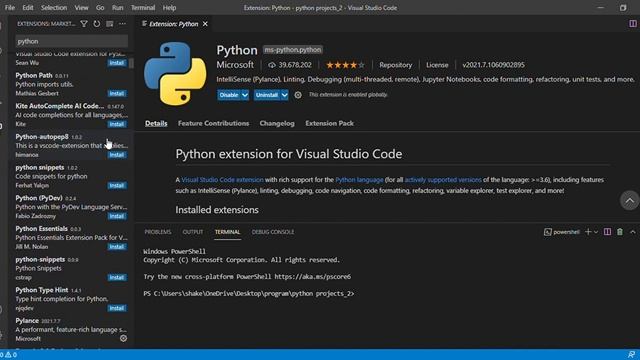Open the Go menu
This screenshot has width=640, height=360.
100,8
